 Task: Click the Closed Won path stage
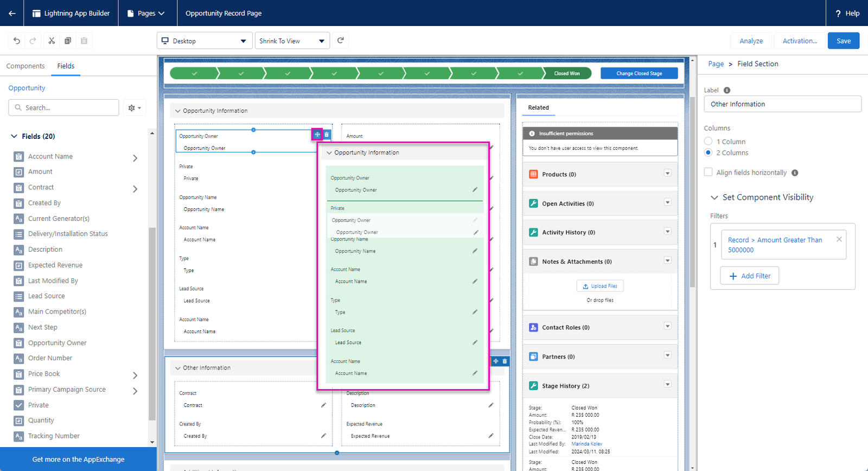567,73
